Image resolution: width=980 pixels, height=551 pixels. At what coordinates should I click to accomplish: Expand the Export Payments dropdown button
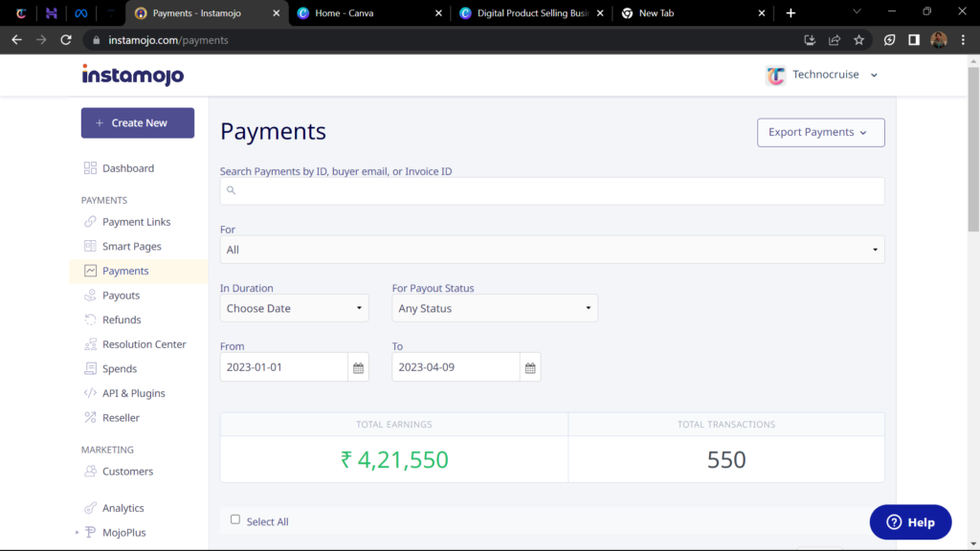[x=820, y=132]
